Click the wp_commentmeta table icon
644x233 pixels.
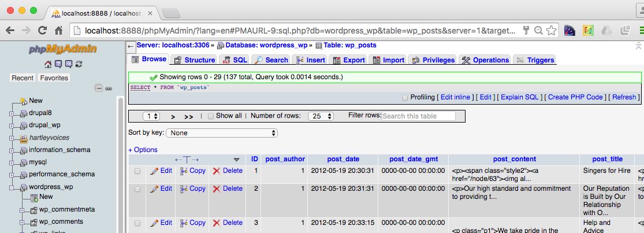(34, 210)
